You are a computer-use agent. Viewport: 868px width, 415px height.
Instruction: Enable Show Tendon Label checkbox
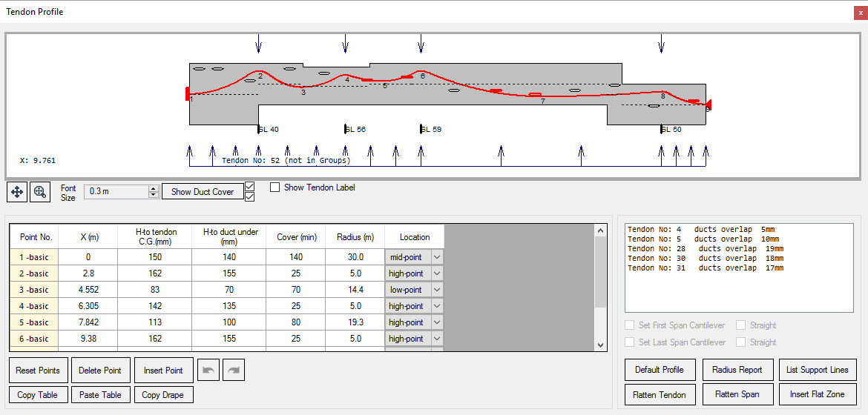point(275,187)
